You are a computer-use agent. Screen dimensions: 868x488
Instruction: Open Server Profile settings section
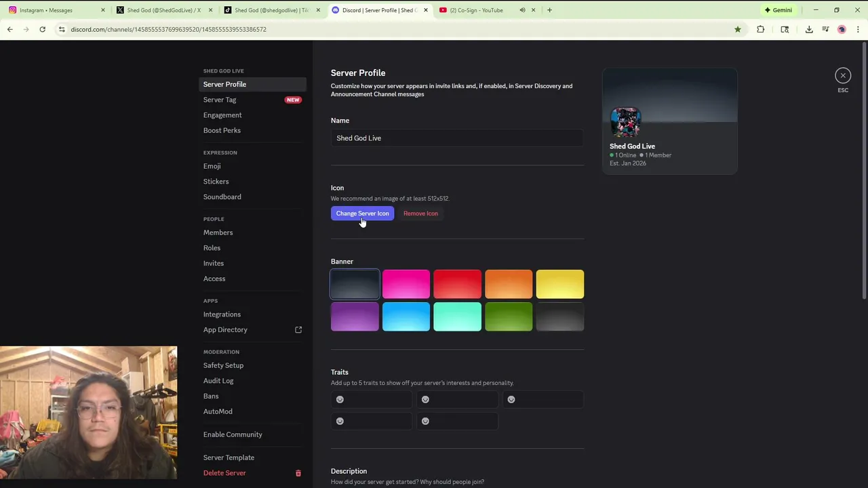253,84
